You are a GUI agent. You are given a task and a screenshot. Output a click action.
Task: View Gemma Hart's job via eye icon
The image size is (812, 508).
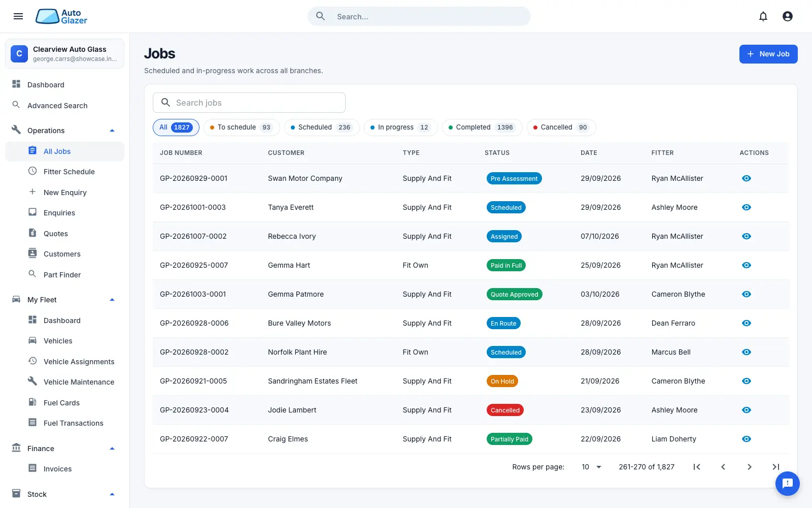(746, 265)
